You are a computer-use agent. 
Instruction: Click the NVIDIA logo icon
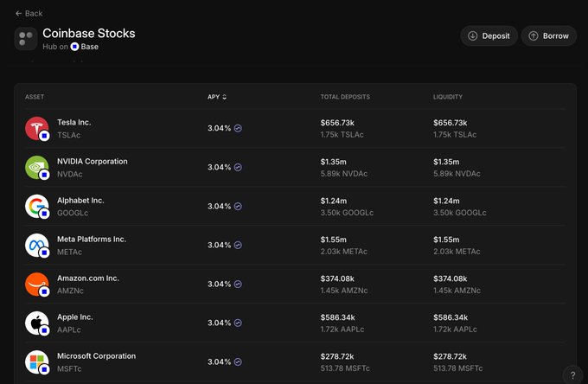[x=36, y=167]
